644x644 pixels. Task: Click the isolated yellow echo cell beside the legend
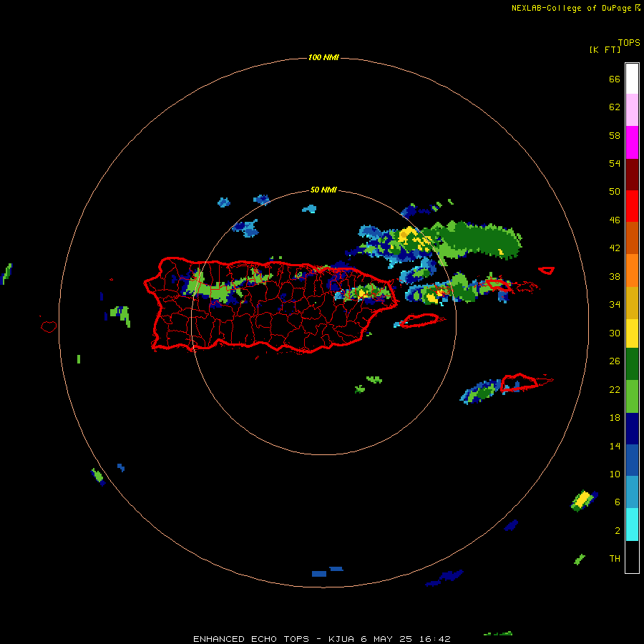[583, 500]
